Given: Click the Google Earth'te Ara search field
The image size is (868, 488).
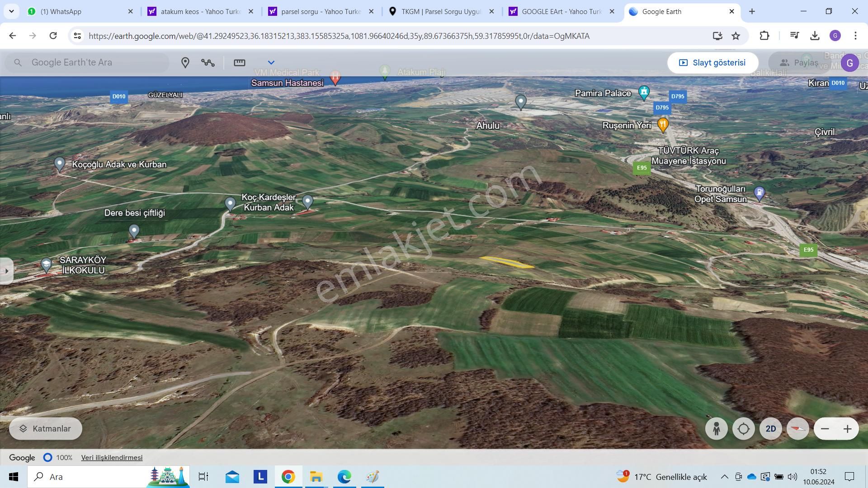Looking at the screenshot, I should (95, 63).
